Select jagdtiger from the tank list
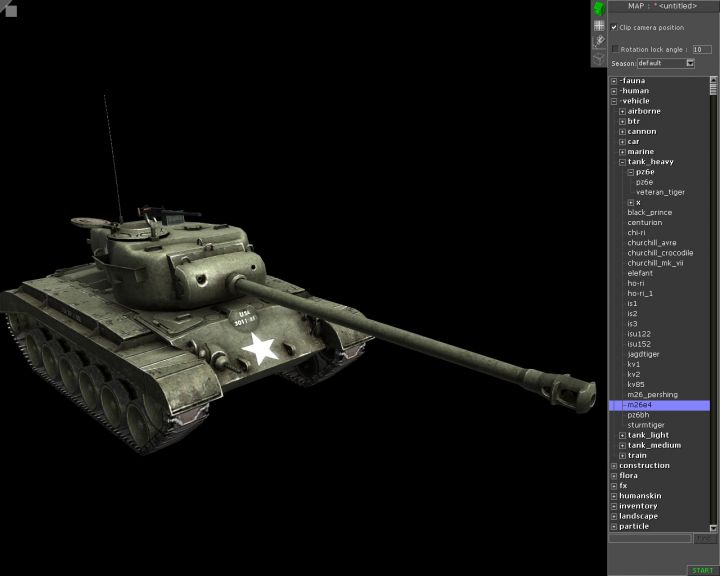This screenshot has width=720, height=576. [x=643, y=354]
